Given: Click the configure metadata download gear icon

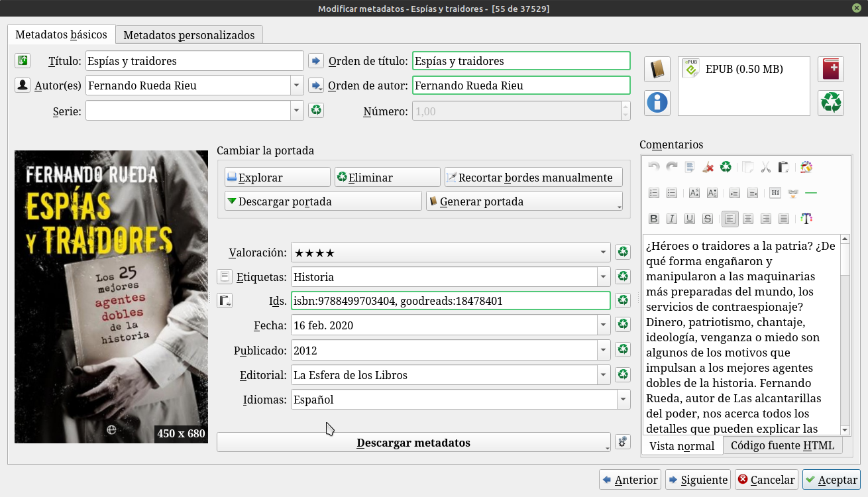Looking at the screenshot, I should [622, 442].
